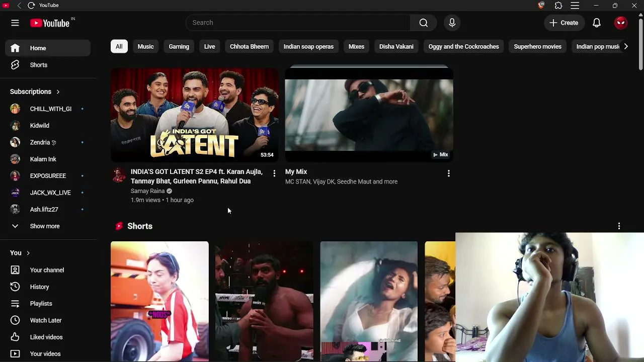
Task: Open Kidwild channel avatar
Action: pyautogui.click(x=15, y=126)
